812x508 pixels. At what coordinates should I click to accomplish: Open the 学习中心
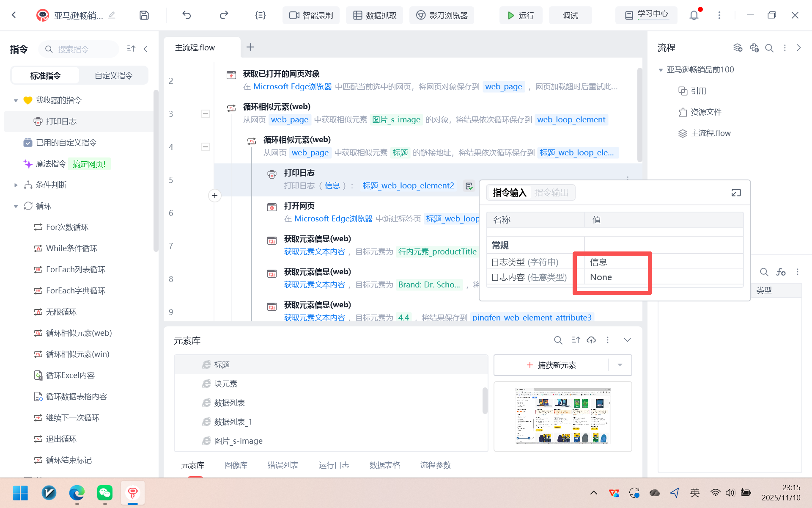click(x=646, y=15)
